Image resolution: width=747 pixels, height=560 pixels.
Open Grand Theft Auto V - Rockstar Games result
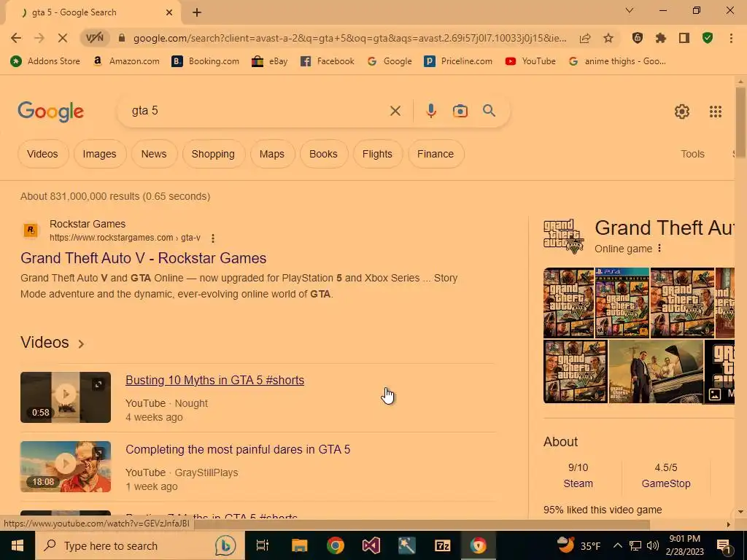click(x=144, y=258)
